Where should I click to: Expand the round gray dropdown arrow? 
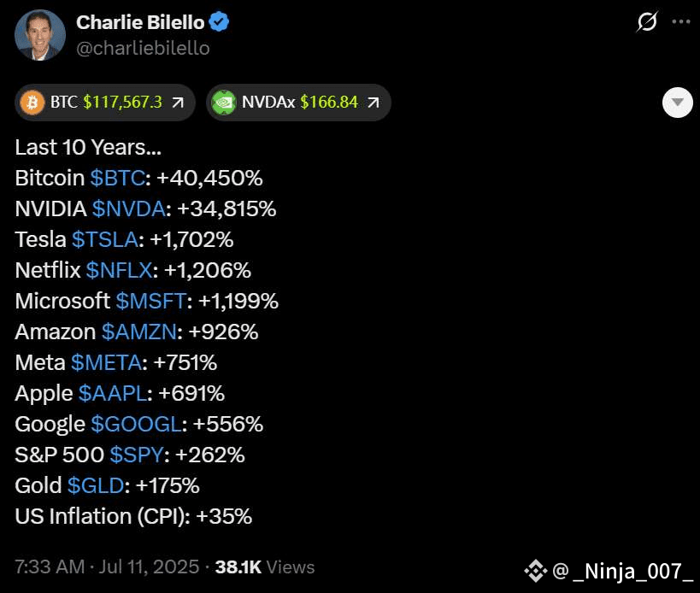tap(677, 103)
